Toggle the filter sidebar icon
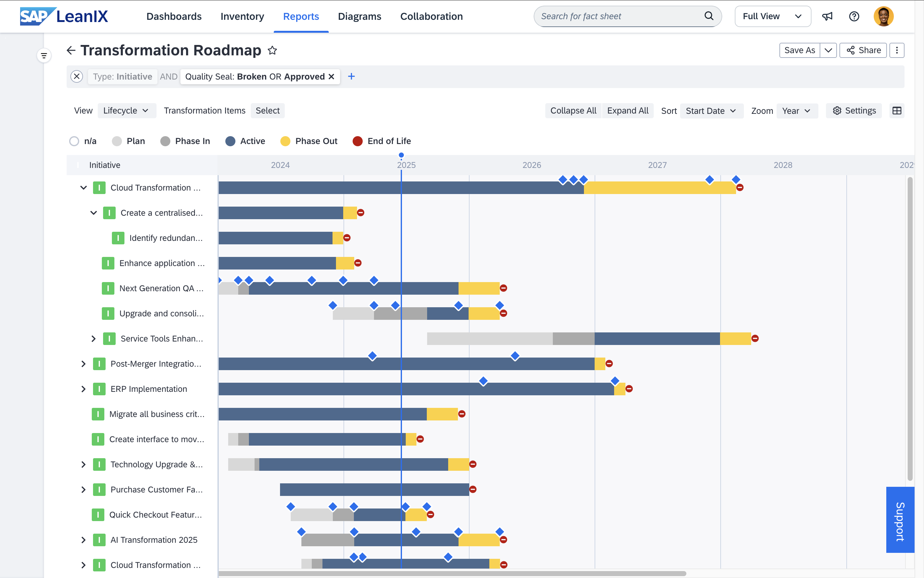The image size is (924, 578). [44, 56]
